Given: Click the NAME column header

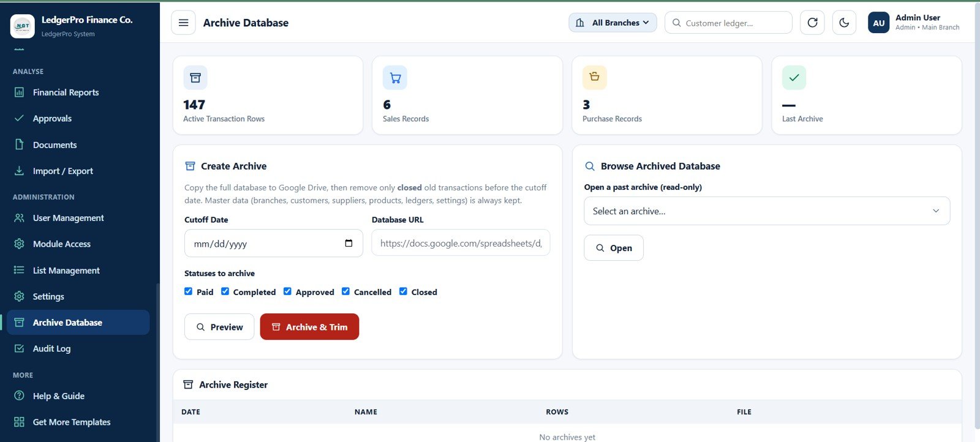Looking at the screenshot, I should 366,412.
